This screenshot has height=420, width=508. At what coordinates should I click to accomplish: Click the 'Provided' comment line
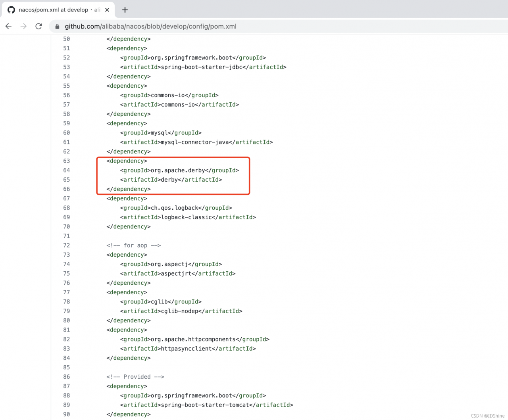135,377
